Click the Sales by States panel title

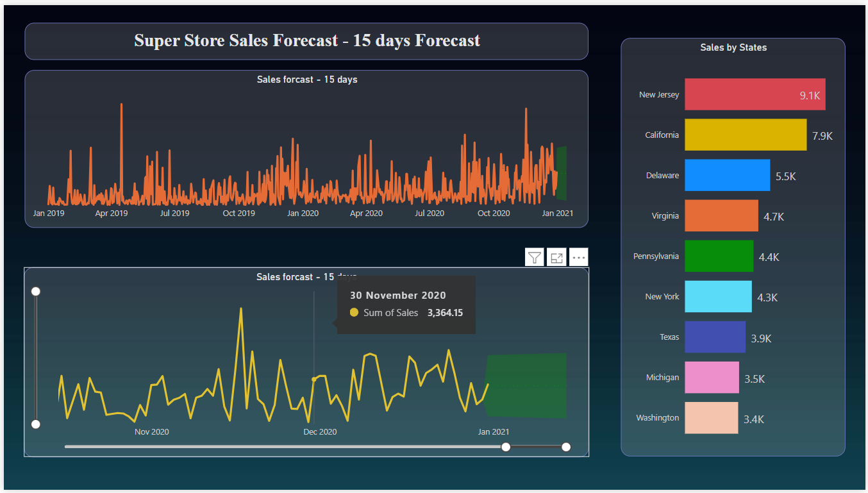[733, 47]
